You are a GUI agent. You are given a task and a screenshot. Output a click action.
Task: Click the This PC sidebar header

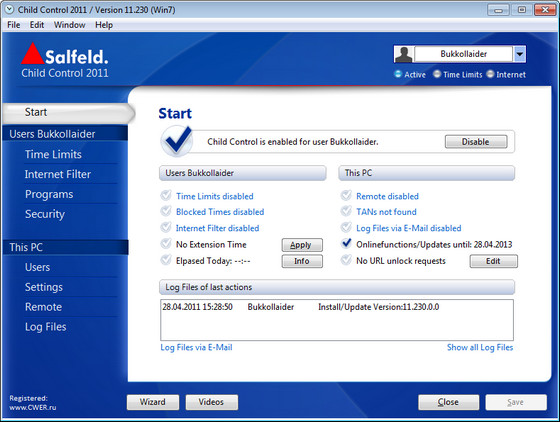coord(65,247)
